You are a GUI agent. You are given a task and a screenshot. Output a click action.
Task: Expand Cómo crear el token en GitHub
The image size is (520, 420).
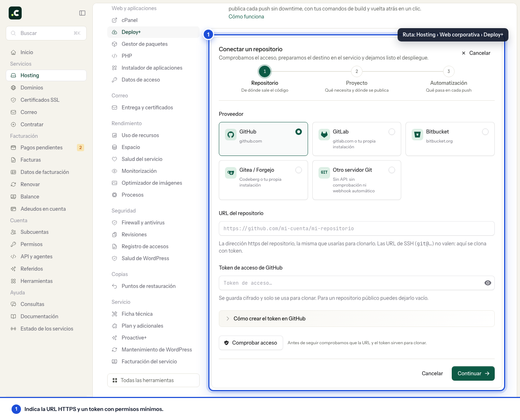(357, 319)
